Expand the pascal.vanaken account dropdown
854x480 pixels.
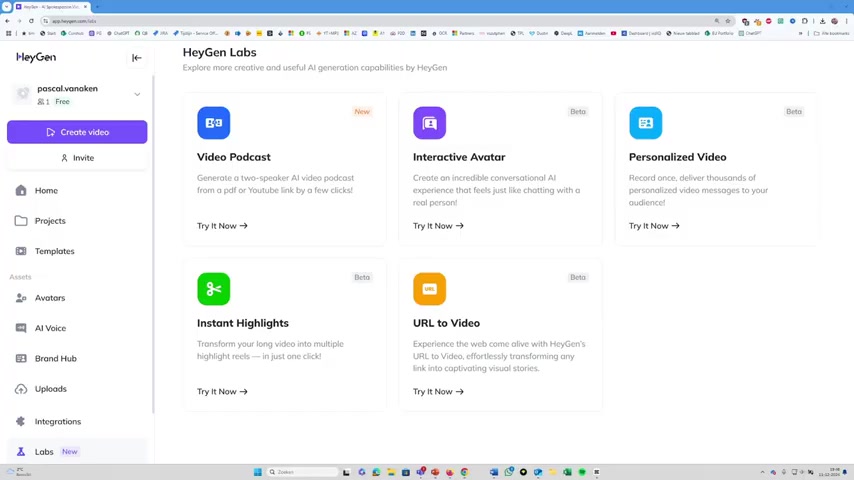pos(137,94)
